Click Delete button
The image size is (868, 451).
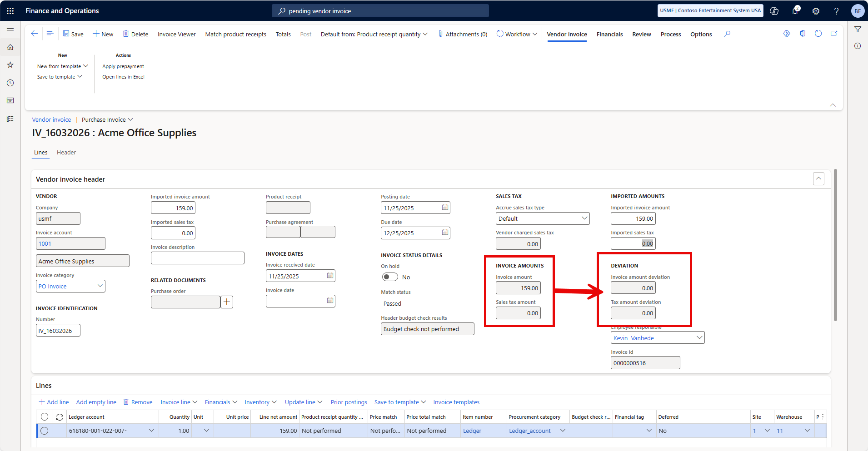click(x=135, y=34)
